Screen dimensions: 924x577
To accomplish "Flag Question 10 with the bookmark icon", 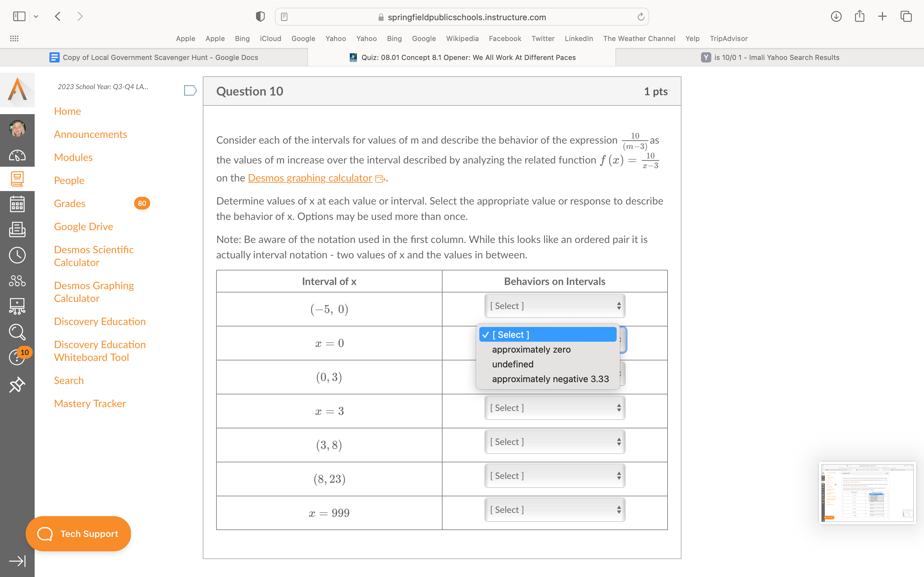I will coord(190,90).
